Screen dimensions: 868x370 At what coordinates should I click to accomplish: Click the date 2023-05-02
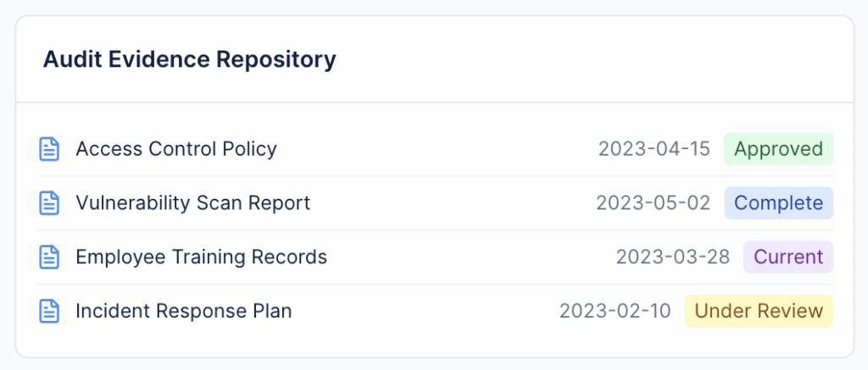653,203
